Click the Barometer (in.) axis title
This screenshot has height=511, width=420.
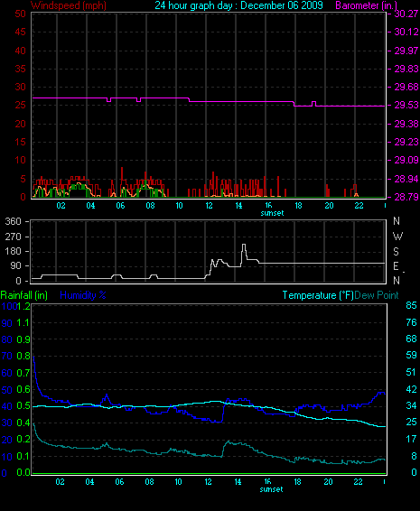(x=367, y=5)
